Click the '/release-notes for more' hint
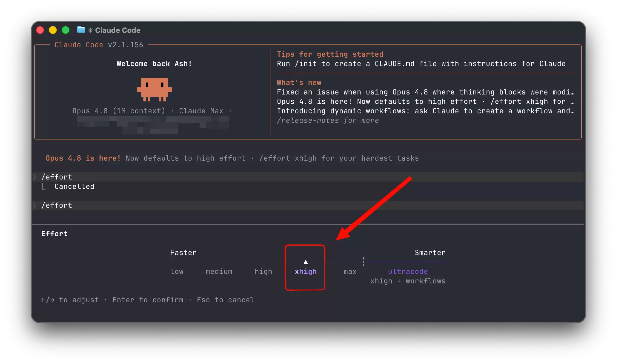 click(328, 120)
